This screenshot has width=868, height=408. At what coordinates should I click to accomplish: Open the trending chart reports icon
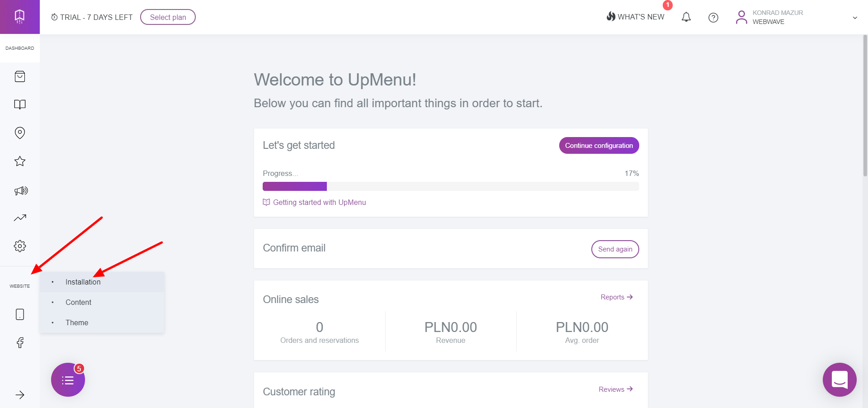pyautogui.click(x=20, y=218)
